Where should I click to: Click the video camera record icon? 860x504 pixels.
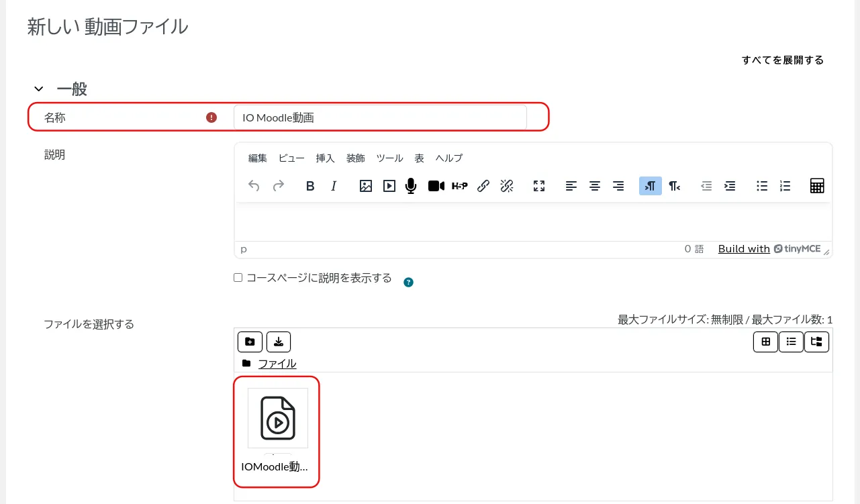[436, 187]
